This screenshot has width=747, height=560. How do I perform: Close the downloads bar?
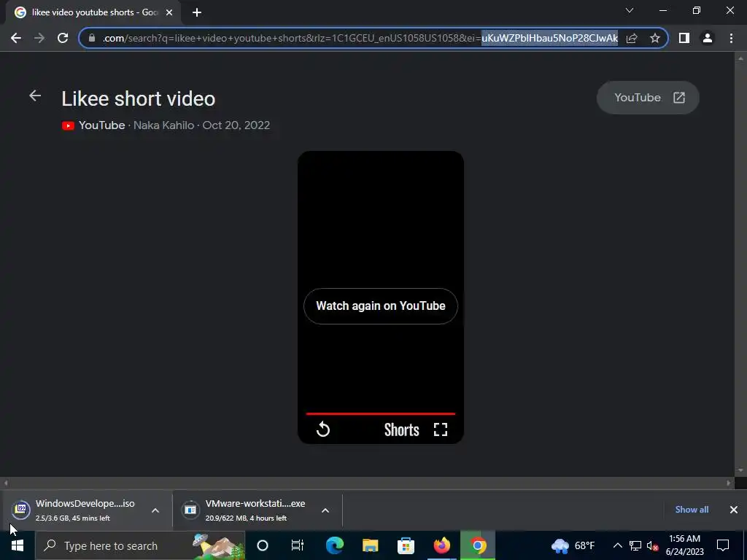point(734,510)
